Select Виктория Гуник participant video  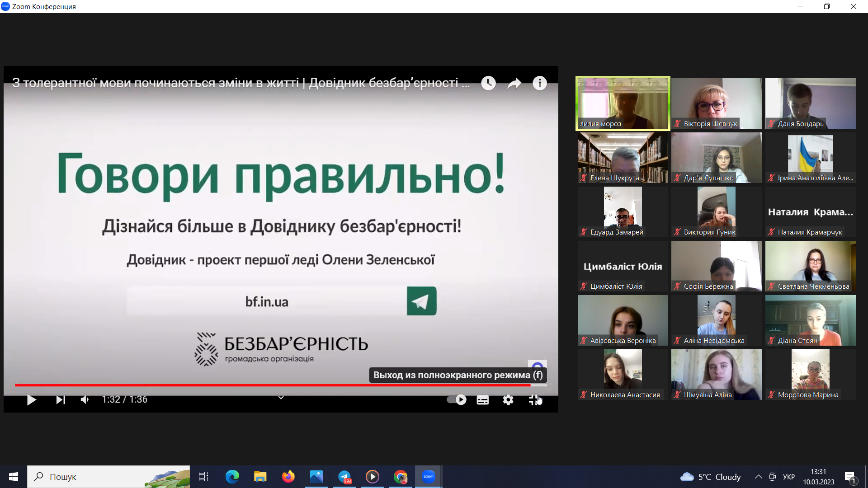tap(716, 212)
